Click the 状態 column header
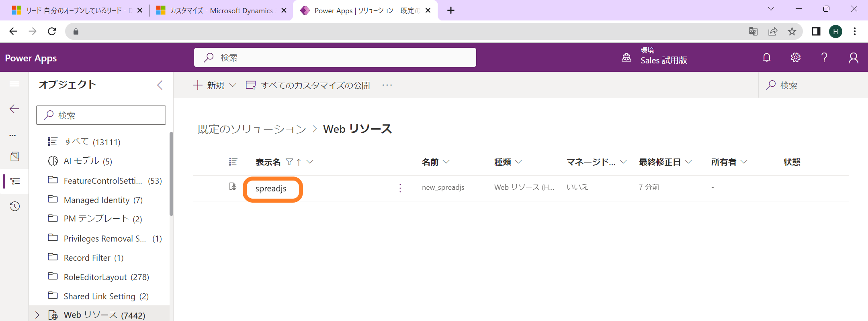This screenshot has width=868, height=321. [792, 162]
